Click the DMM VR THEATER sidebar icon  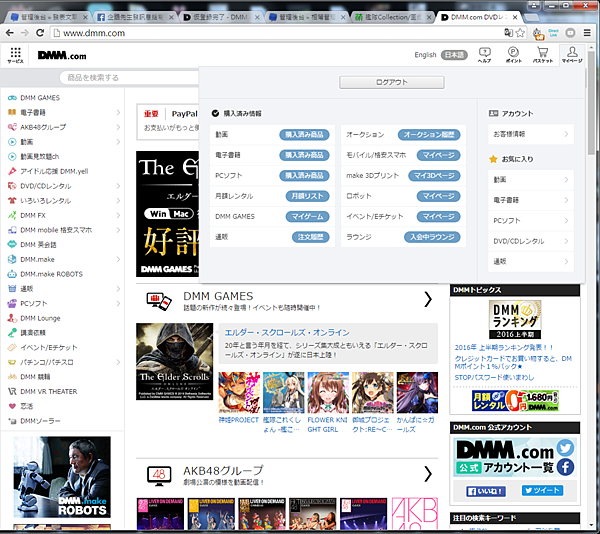(12, 392)
